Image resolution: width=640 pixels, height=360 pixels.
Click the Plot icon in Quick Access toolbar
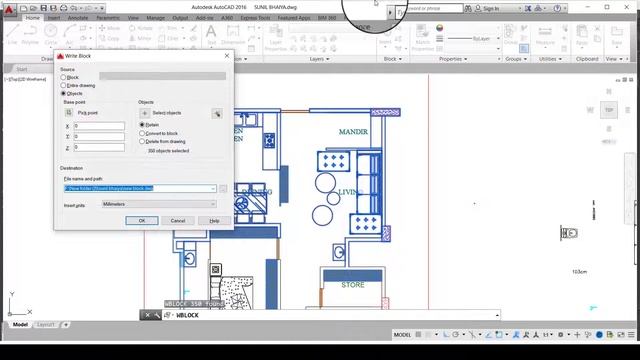coord(64,8)
